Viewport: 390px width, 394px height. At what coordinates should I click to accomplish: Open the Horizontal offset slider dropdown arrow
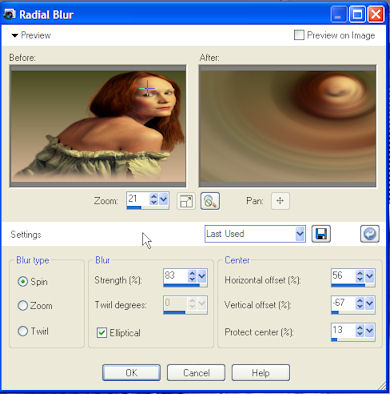coord(370,276)
